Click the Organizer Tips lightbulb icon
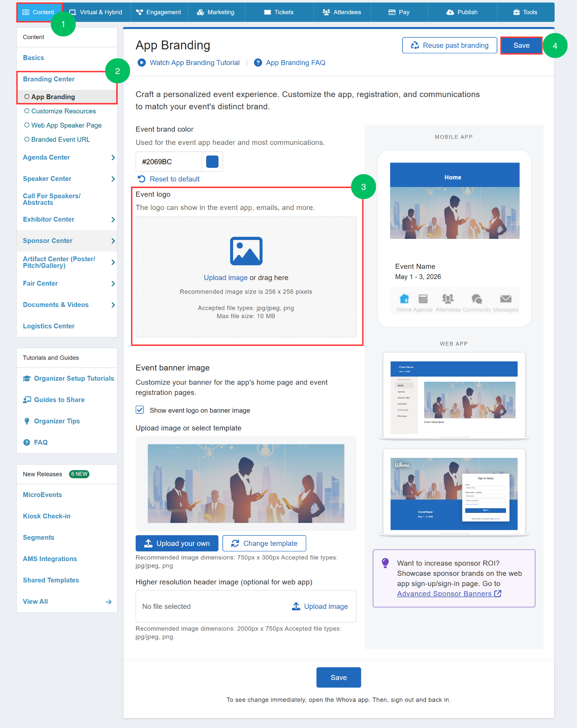Screen dimensions: 577x728 27,421
